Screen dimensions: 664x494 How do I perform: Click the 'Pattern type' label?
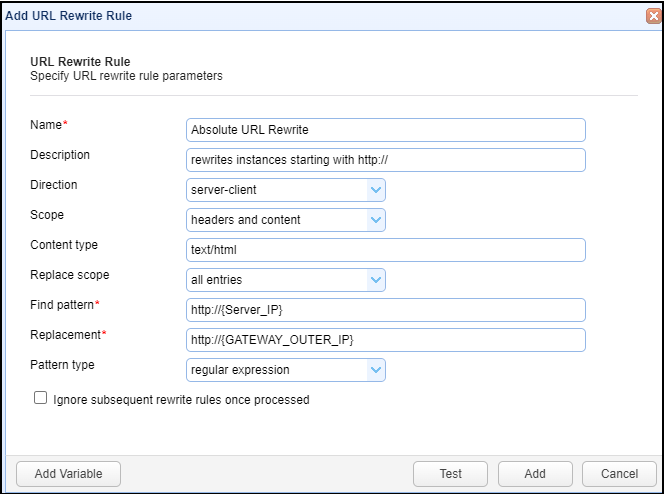coord(62,365)
